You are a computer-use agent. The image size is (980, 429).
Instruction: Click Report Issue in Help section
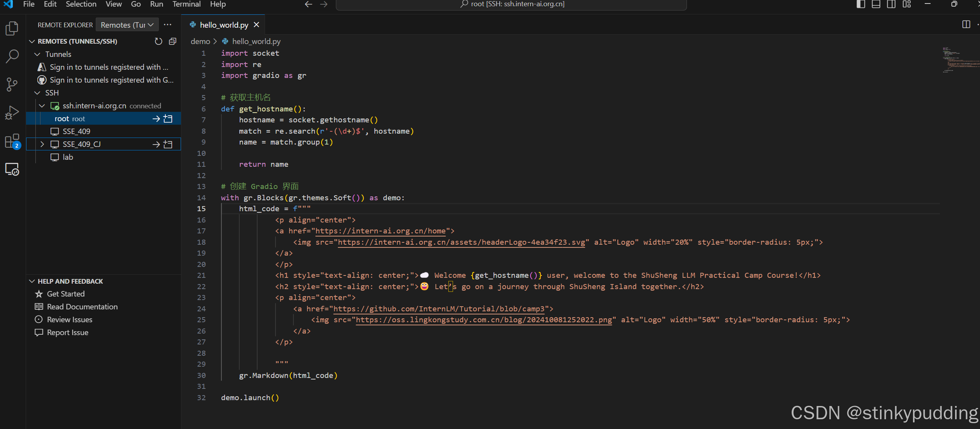click(x=67, y=332)
